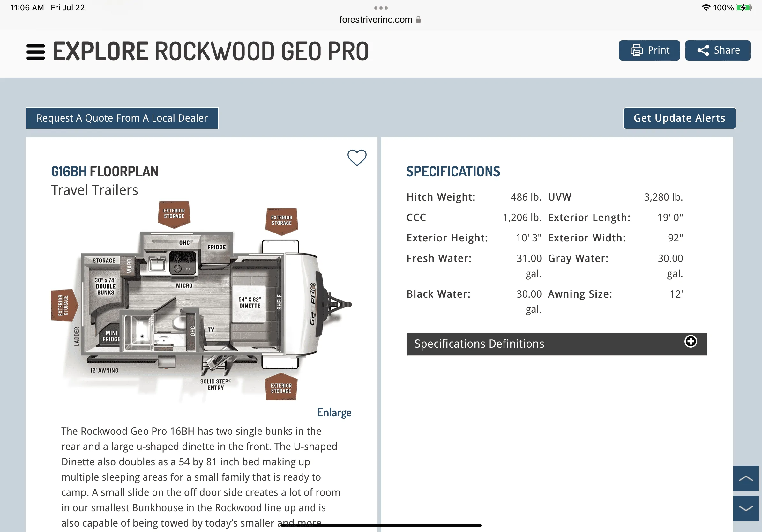Click the jump-down arrow
This screenshot has width=762, height=532.
click(745, 508)
